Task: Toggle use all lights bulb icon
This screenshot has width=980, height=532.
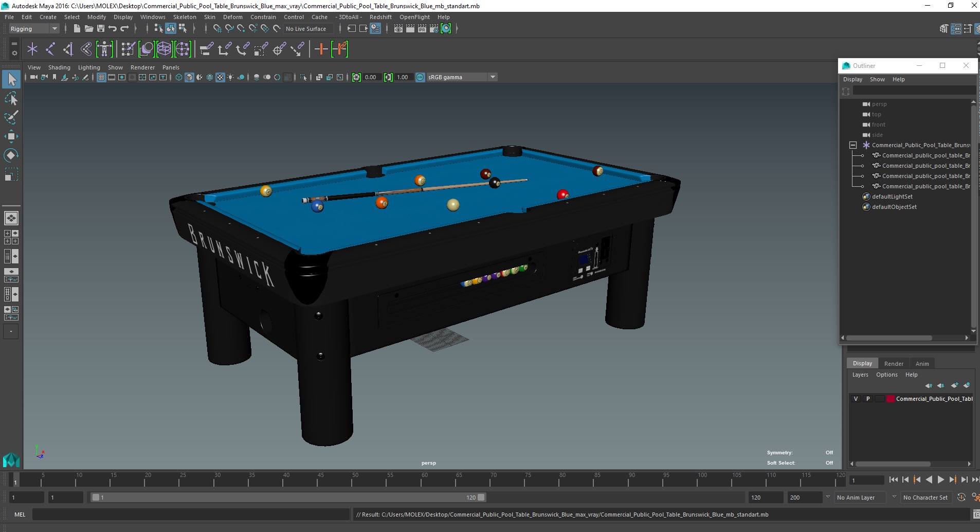Action: (x=230, y=77)
